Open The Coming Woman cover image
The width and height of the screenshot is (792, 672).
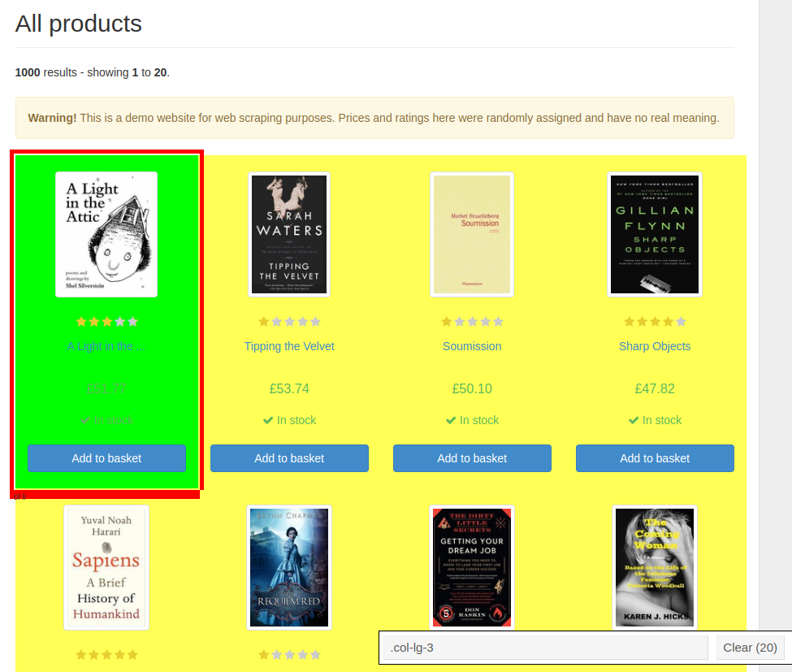click(x=655, y=567)
